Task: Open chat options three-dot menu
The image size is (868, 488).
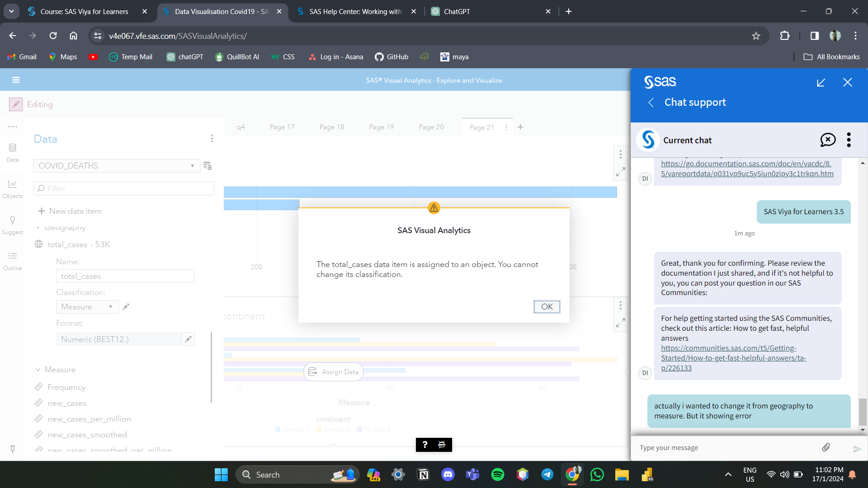Action: pos(849,140)
